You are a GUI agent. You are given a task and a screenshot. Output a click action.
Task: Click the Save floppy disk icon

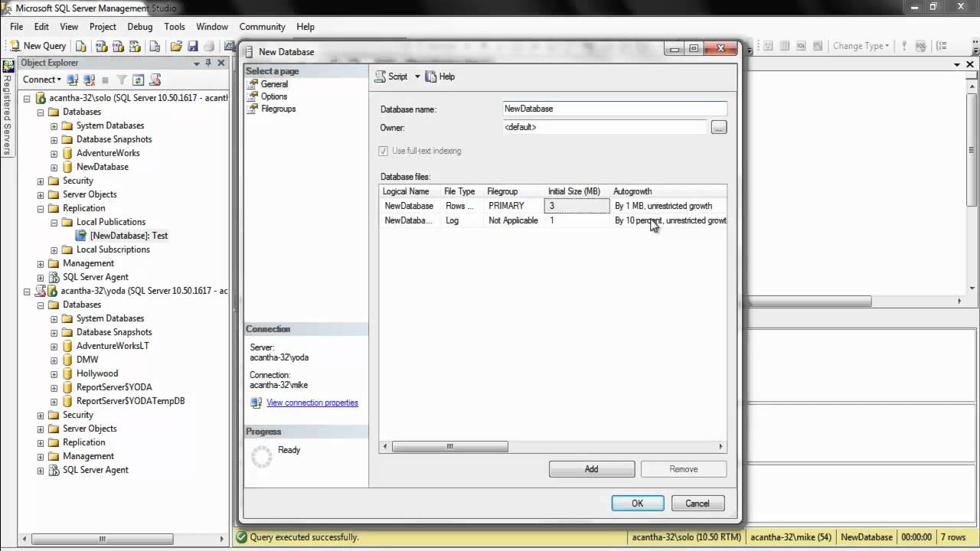pos(193,46)
